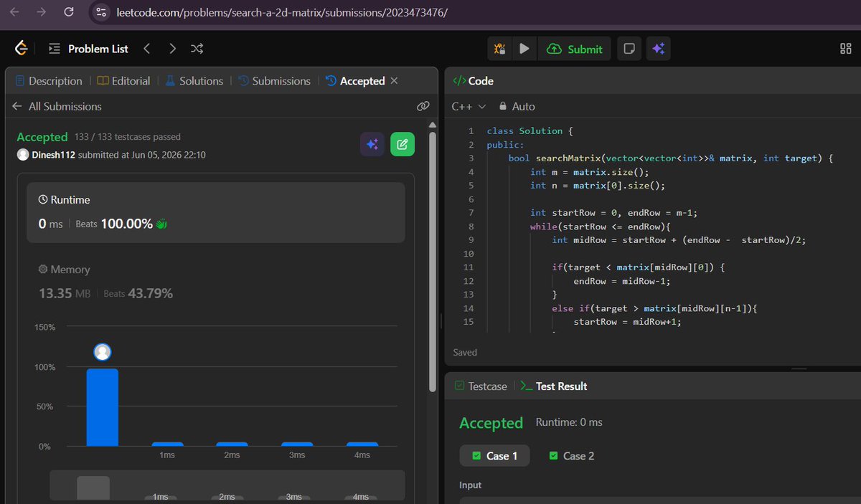Click 'class Solution {' code line

pos(530,130)
